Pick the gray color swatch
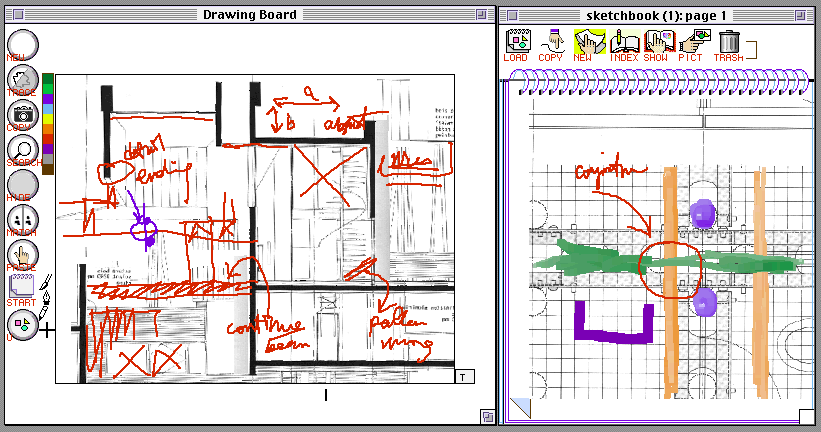 [48, 159]
